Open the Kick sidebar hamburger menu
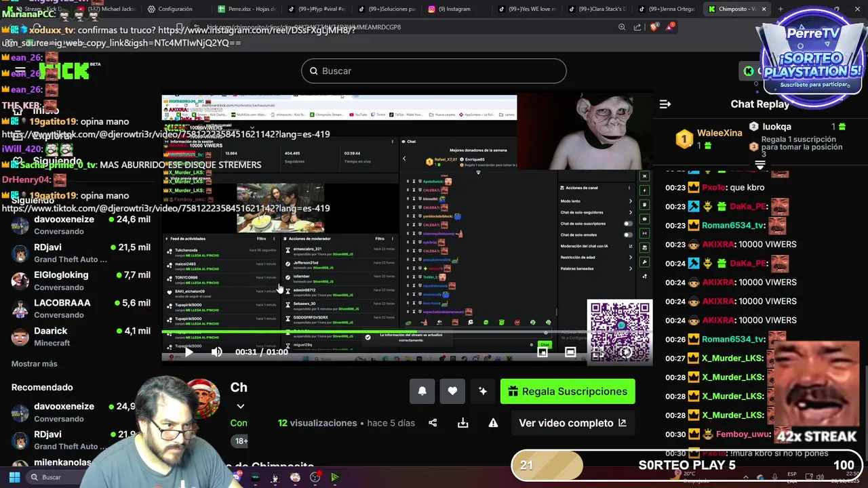868x488 pixels. click(20, 70)
